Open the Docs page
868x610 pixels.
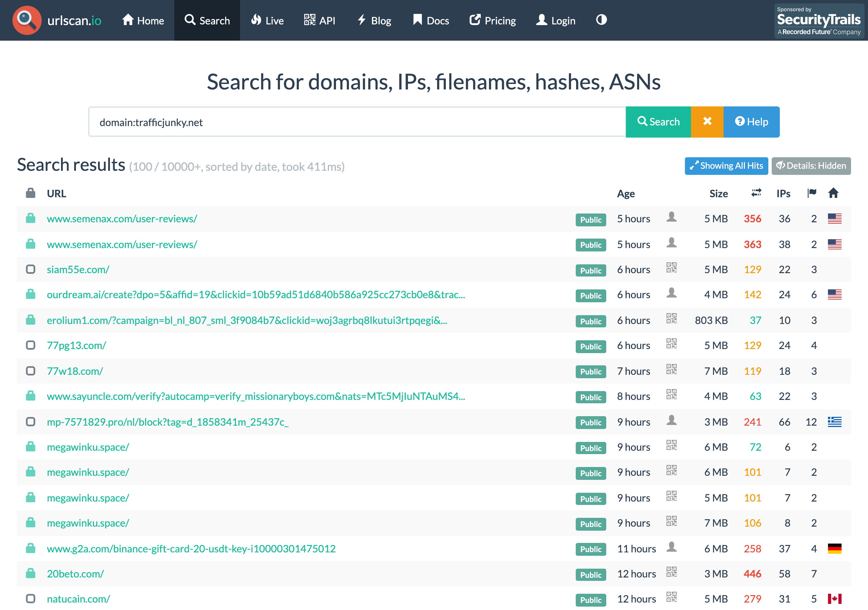(431, 20)
